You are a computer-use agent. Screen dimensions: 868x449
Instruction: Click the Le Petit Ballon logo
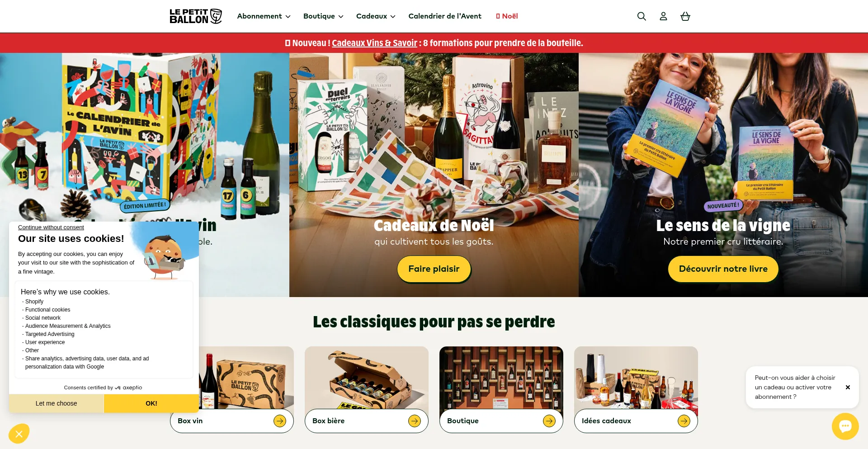click(196, 16)
